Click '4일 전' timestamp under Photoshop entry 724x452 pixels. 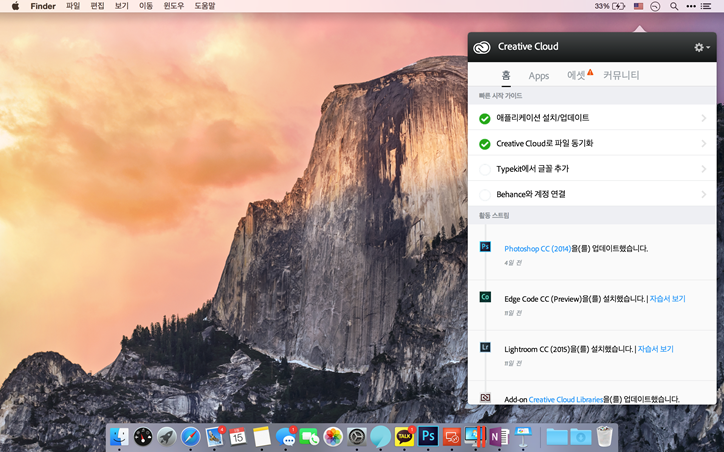(513, 263)
